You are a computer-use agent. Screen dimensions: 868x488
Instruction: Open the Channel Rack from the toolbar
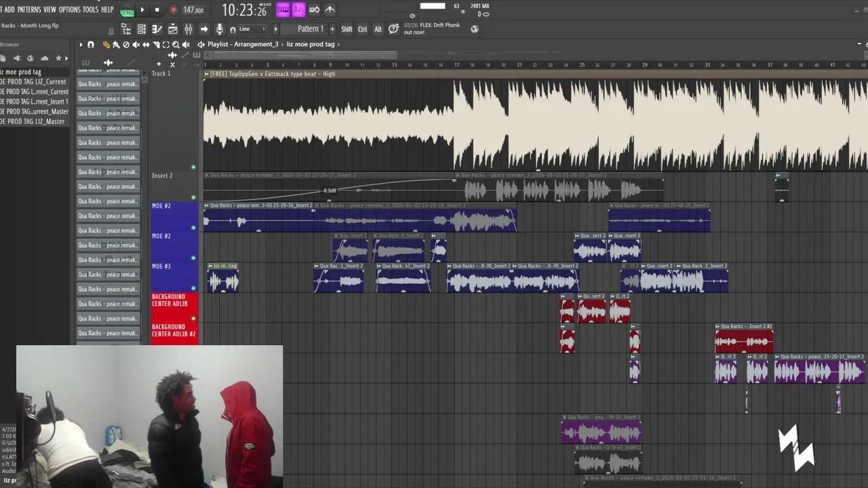point(141,29)
